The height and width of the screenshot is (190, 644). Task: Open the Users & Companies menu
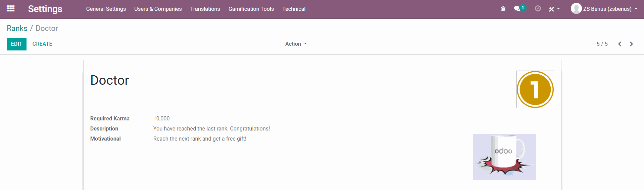(158, 9)
